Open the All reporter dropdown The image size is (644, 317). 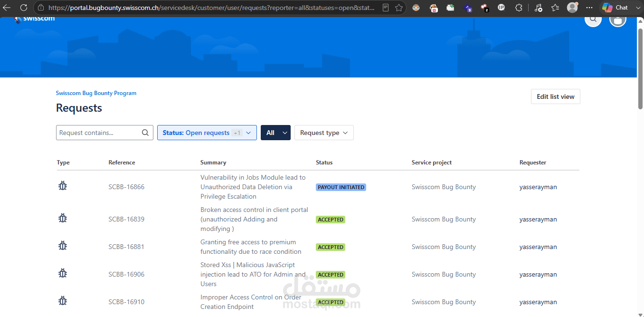click(x=275, y=133)
